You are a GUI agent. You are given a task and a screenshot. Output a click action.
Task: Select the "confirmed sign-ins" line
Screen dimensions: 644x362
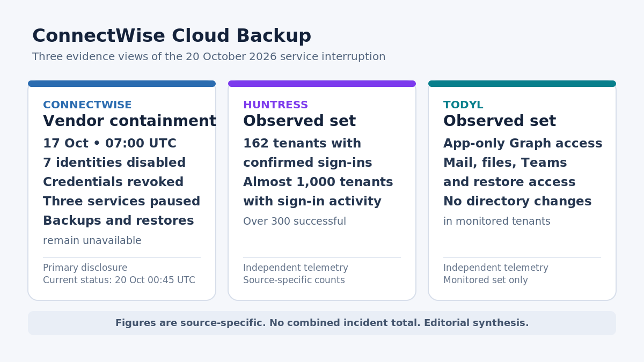(x=308, y=163)
